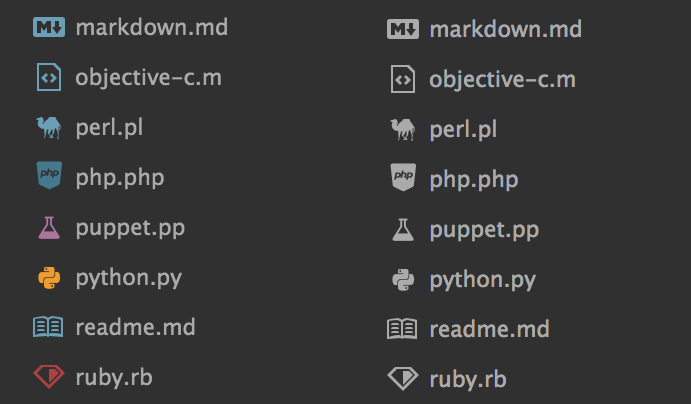Select python.py beside the orange Python icon
Viewport: 691px width, 404px height.
pos(128,277)
